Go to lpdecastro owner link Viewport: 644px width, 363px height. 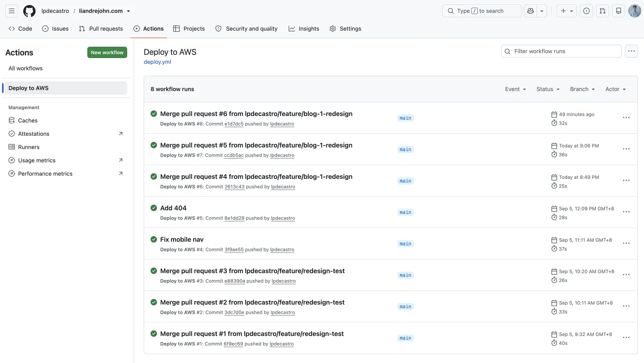[55, 11]
